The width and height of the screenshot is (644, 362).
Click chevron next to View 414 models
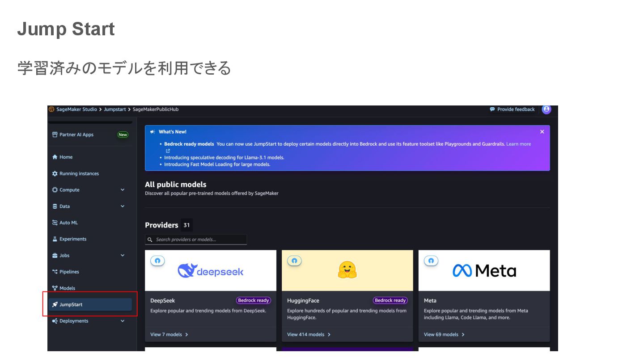pos(329,335)
